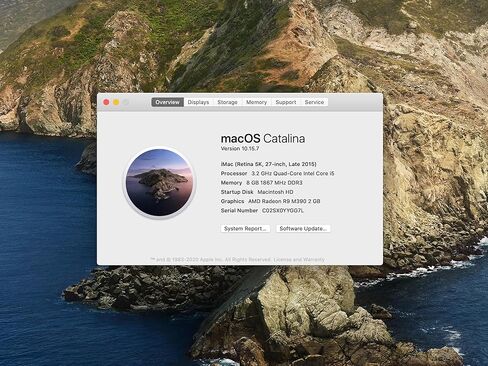This screenshot has width=488, height=366.
Task: Switch to the Memory tab
Action: pos(256,102)
